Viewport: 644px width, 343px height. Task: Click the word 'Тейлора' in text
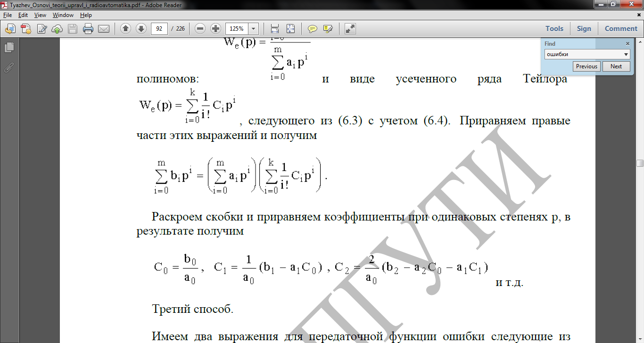click(x=545, y=79)
